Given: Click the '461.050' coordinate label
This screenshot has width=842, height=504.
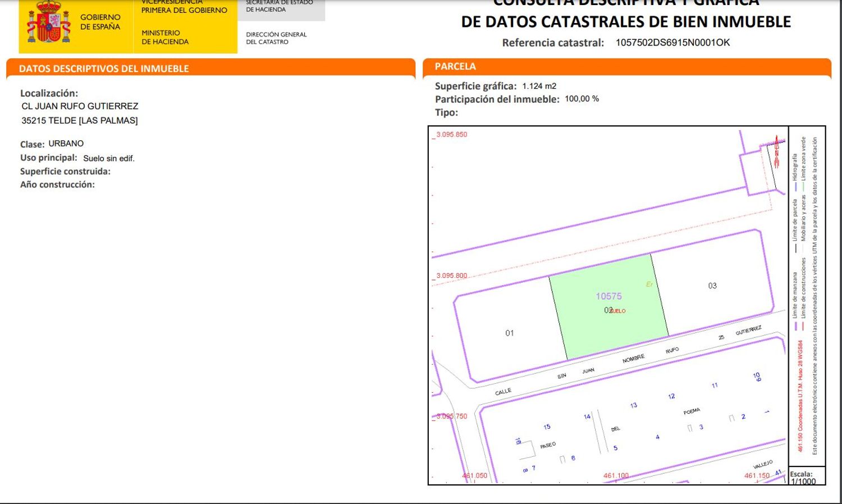Looking at the screenshot, I should click(x=475, y=476).
